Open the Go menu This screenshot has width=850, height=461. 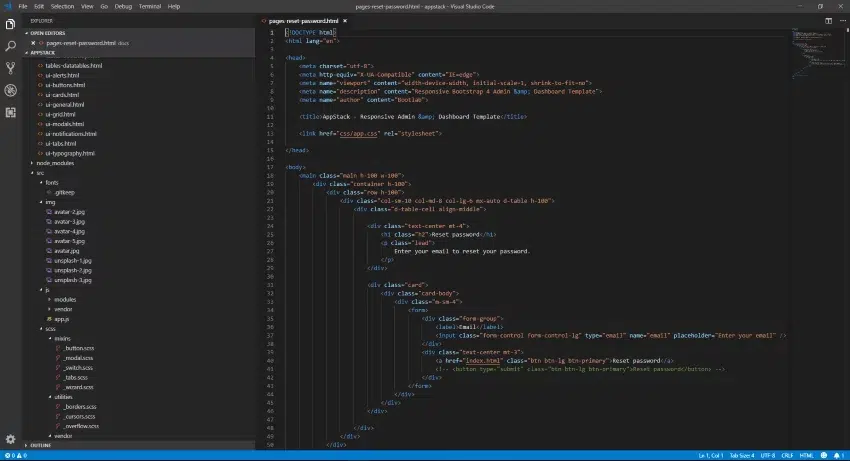(104, 7)
